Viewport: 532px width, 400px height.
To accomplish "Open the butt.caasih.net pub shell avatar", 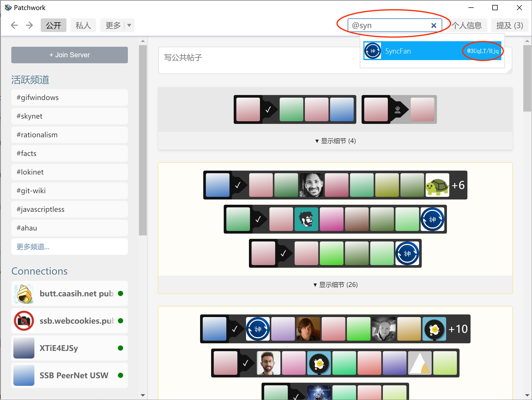I will point(24,293).
